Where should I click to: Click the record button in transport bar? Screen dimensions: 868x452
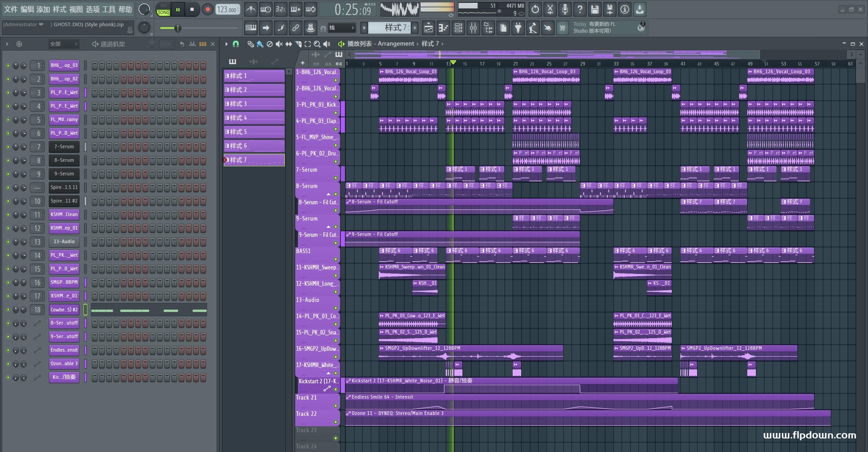(x=208, y=9)
